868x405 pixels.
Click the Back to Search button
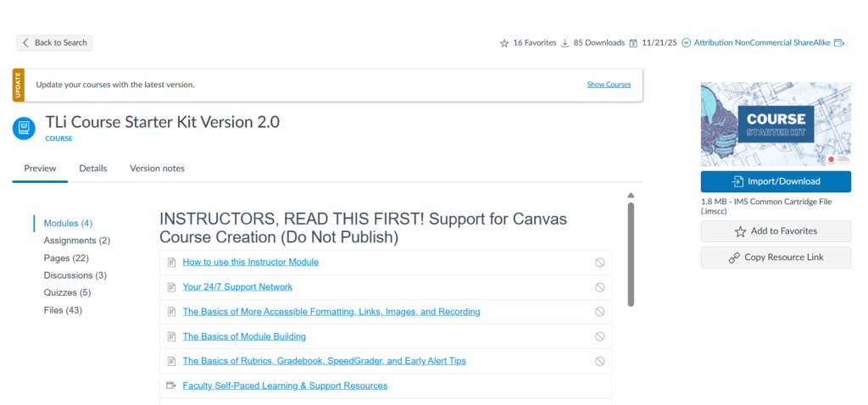(x=54, y=42)
